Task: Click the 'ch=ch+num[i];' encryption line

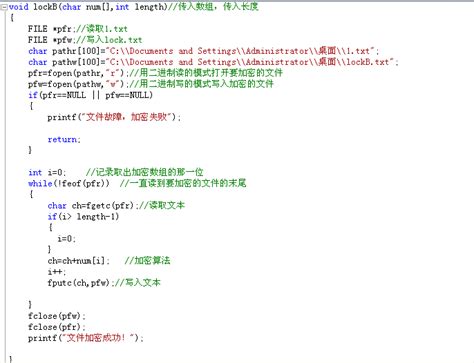Action: (78, 261)
